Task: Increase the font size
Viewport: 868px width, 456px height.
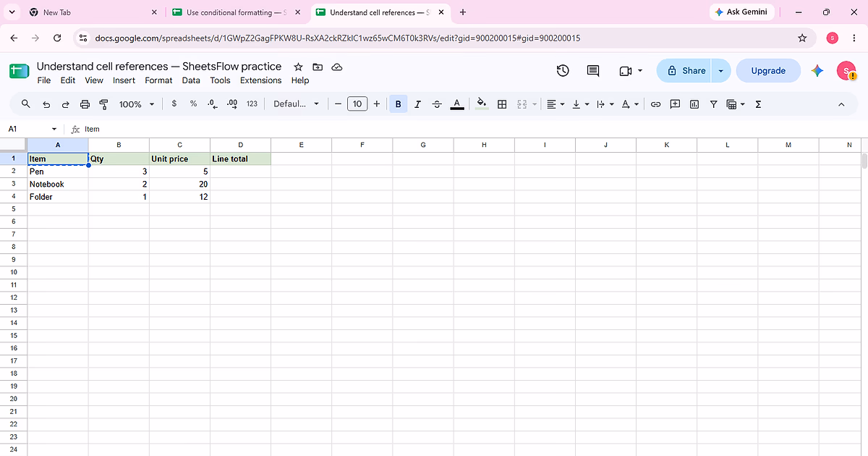Action: point(377,104)
